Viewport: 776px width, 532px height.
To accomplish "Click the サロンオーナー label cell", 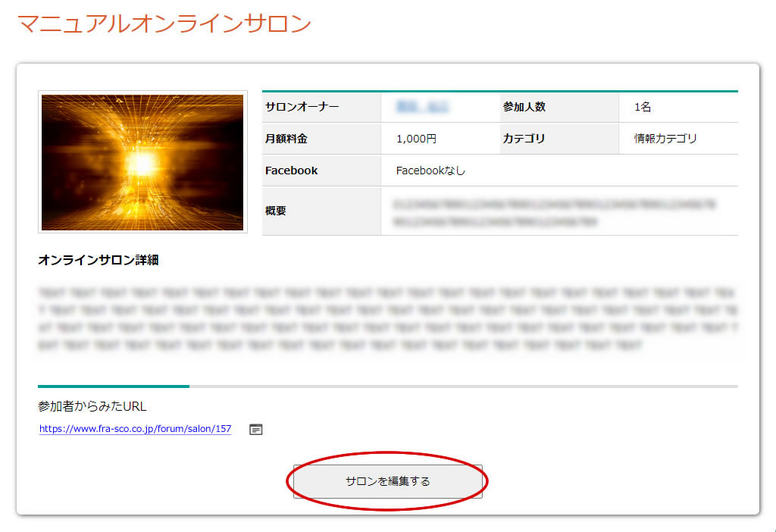I will point(321,107).
